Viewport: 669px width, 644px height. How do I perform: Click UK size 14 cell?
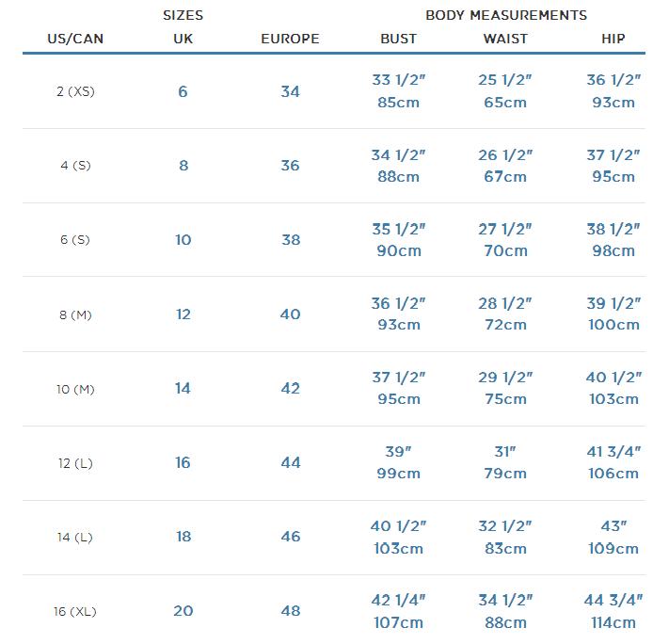coord(183,388)
